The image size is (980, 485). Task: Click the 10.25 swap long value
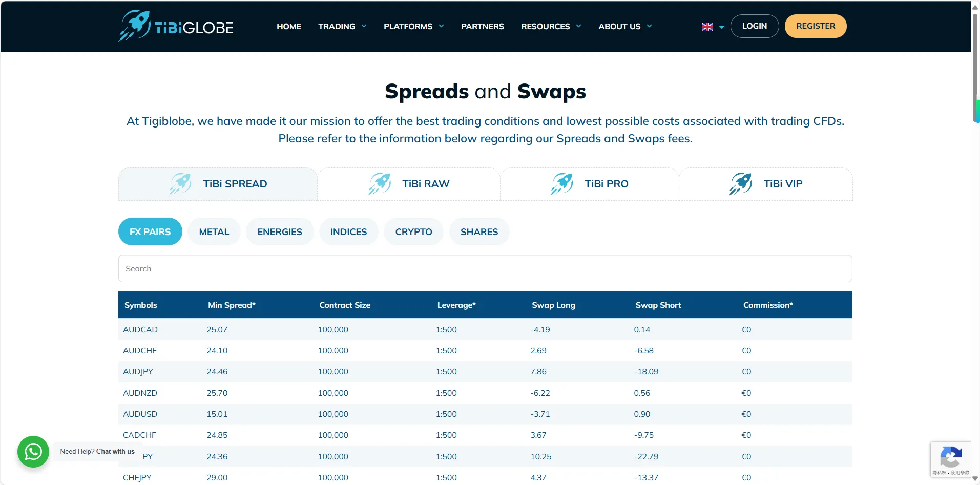point(541,456)
